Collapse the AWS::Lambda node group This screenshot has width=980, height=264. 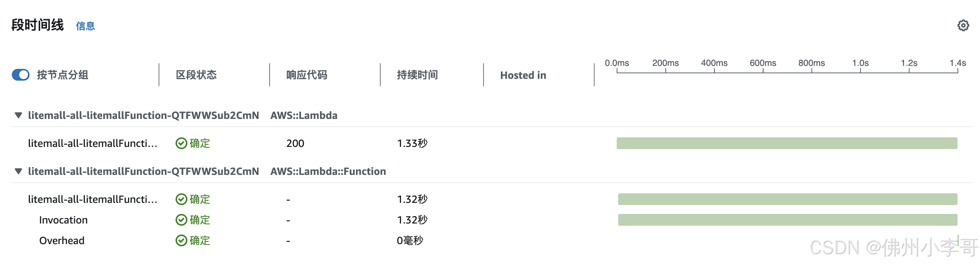18,115
